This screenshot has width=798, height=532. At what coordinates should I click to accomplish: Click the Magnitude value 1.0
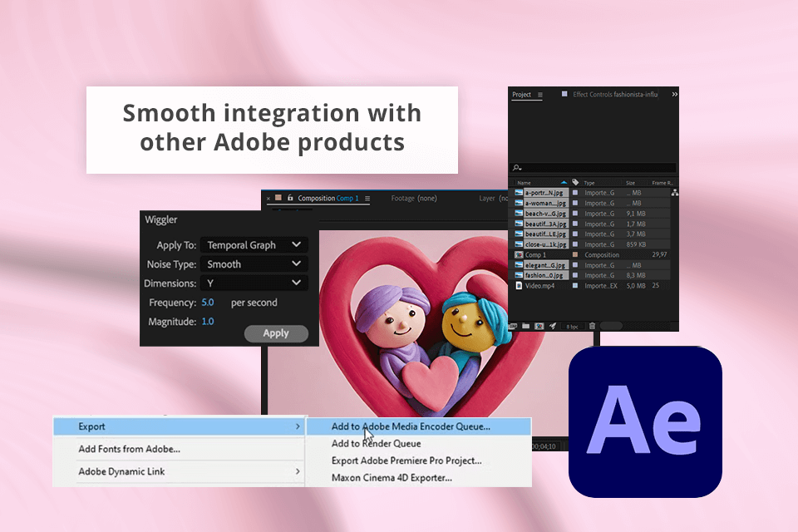tap(208, 322)
